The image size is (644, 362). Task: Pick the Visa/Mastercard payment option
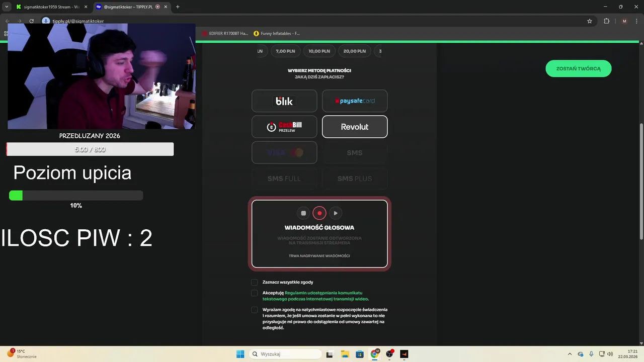click(284, 153)
